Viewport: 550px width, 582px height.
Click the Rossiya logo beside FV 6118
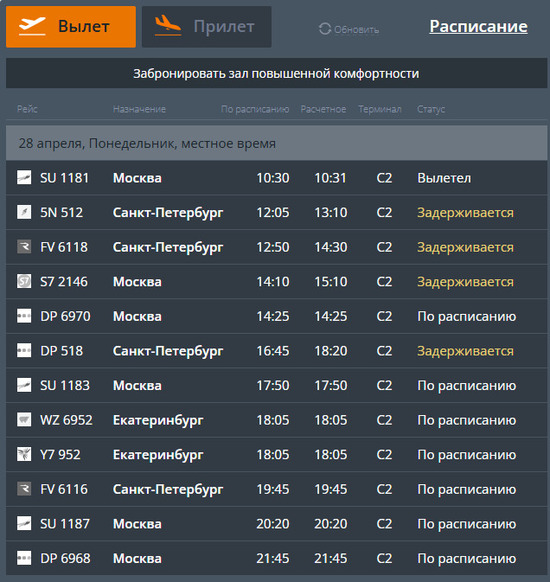24,246
